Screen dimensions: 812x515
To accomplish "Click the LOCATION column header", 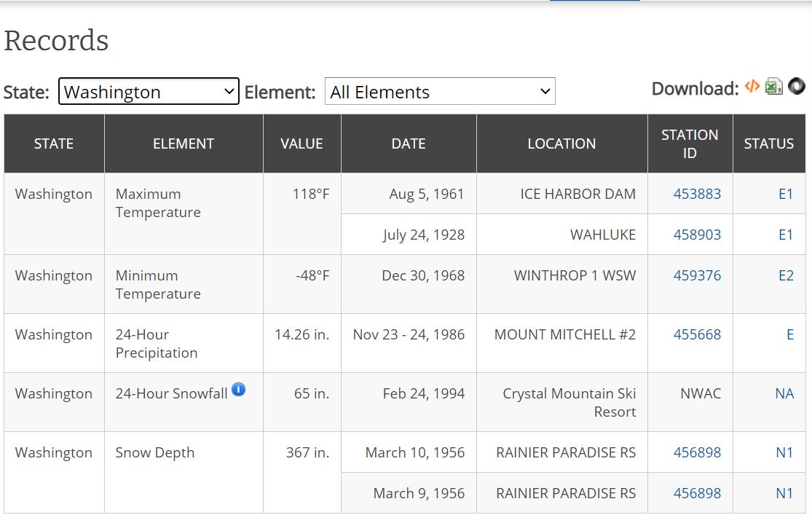I will (x=561, y=144).
